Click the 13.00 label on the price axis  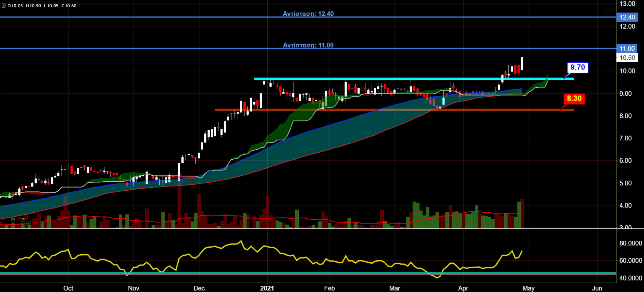tap(627, 4)
